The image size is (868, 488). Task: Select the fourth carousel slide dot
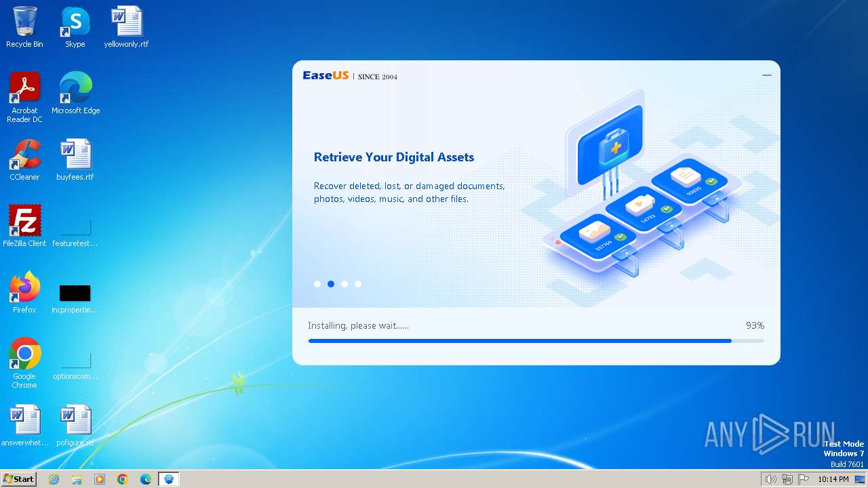click(358, 284)
